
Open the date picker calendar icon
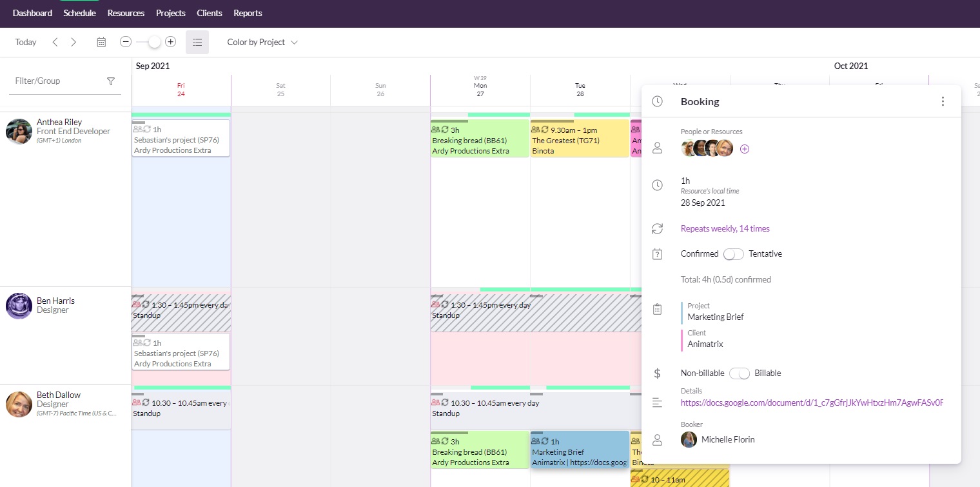click(101, 41)
